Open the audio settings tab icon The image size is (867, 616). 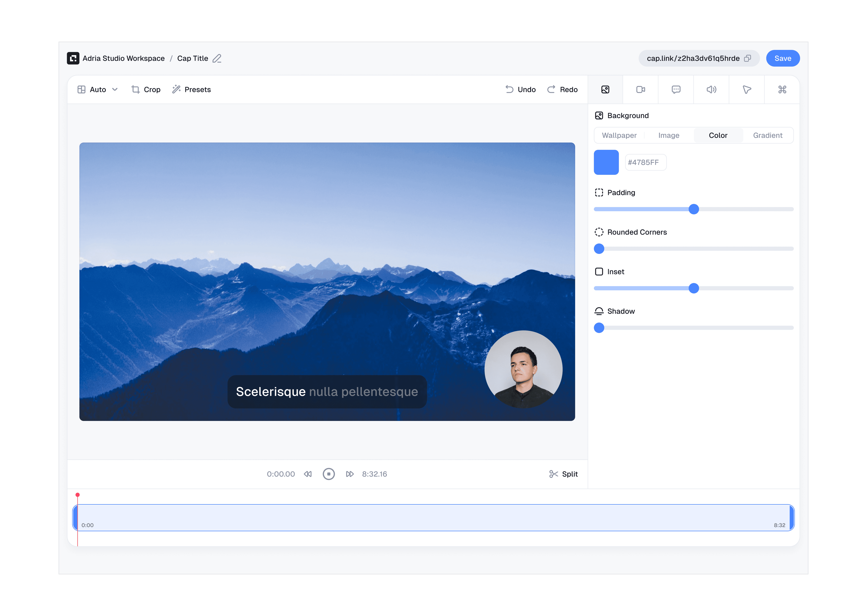711,89
